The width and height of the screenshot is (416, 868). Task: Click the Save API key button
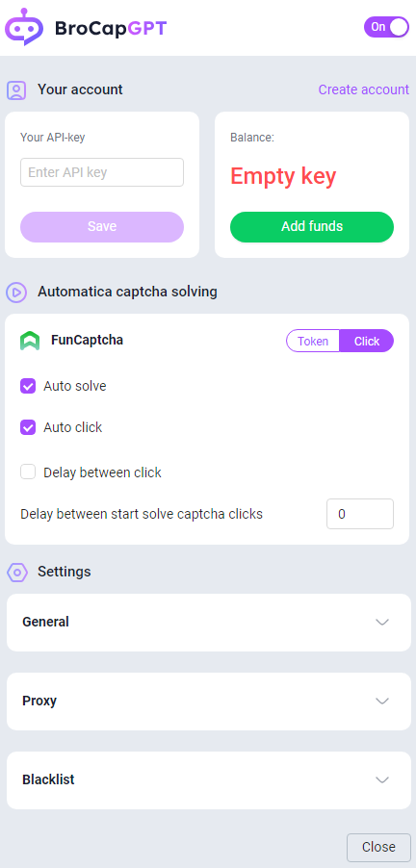102,227
